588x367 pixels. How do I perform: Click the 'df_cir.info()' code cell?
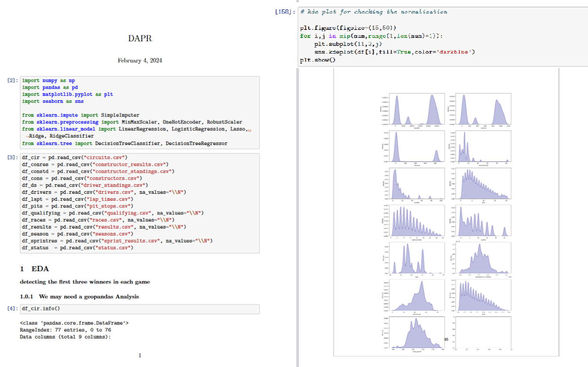click(140, 309)
